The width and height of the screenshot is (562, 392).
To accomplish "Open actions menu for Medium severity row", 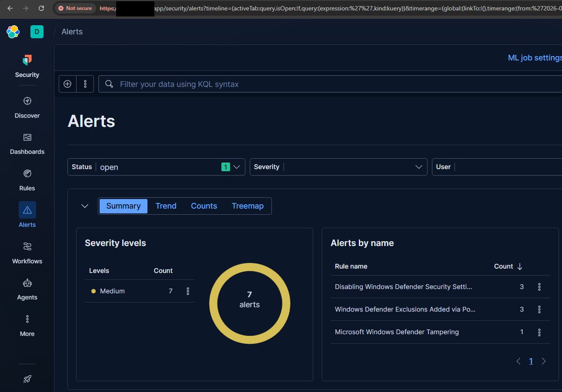I will [188, 291].
